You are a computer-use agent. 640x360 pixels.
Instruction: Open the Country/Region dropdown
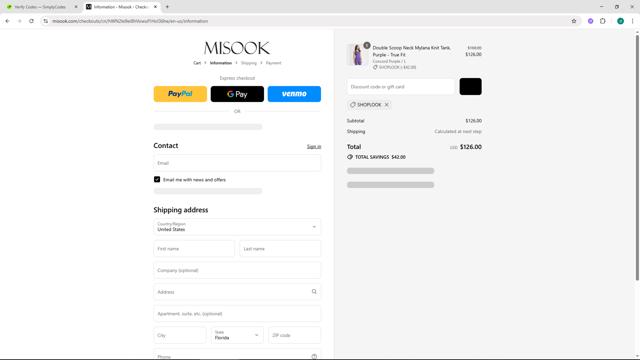point(237,227)
